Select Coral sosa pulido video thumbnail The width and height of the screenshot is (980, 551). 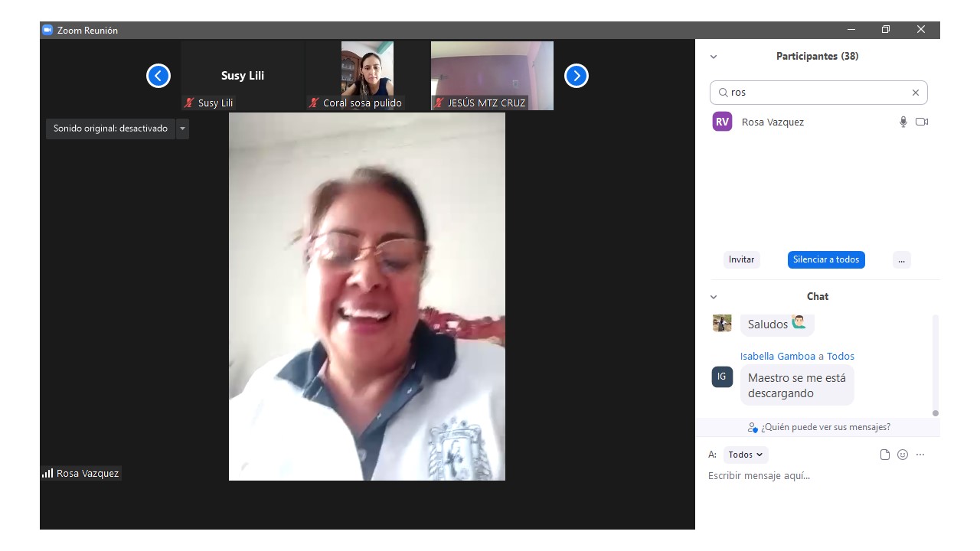[367, 76]
